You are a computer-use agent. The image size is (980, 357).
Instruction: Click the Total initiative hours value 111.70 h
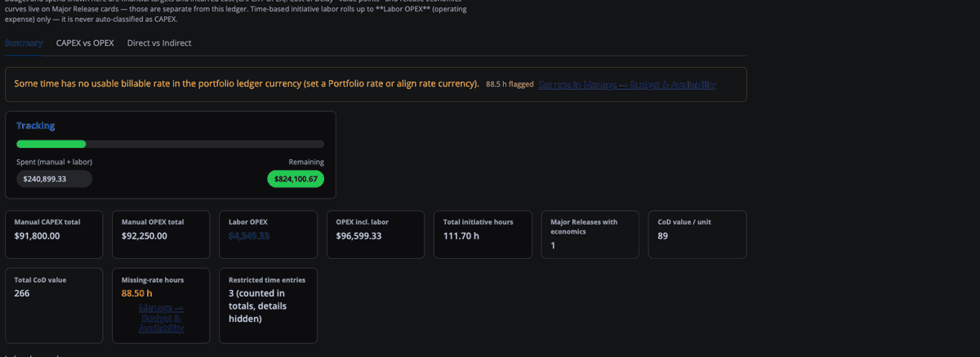point(461,236)
